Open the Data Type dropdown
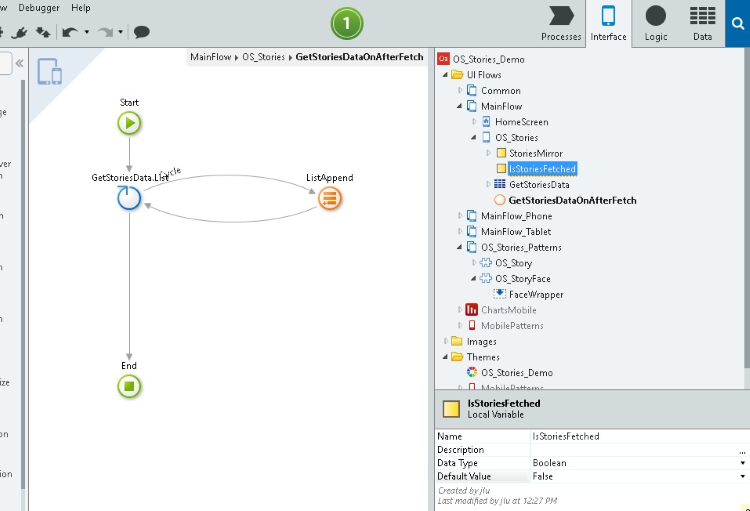Viewport: 750px width, 511px height. pyautogui.click(x=742, y=463)
